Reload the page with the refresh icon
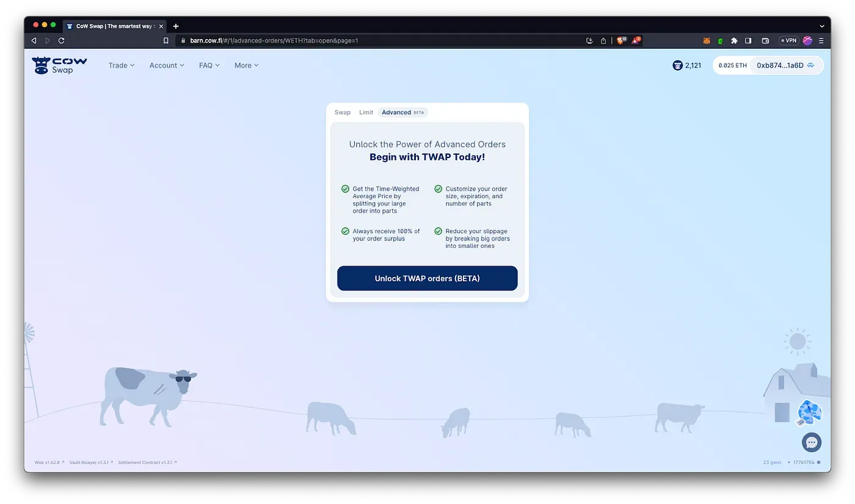 click(x=61, y=40)
